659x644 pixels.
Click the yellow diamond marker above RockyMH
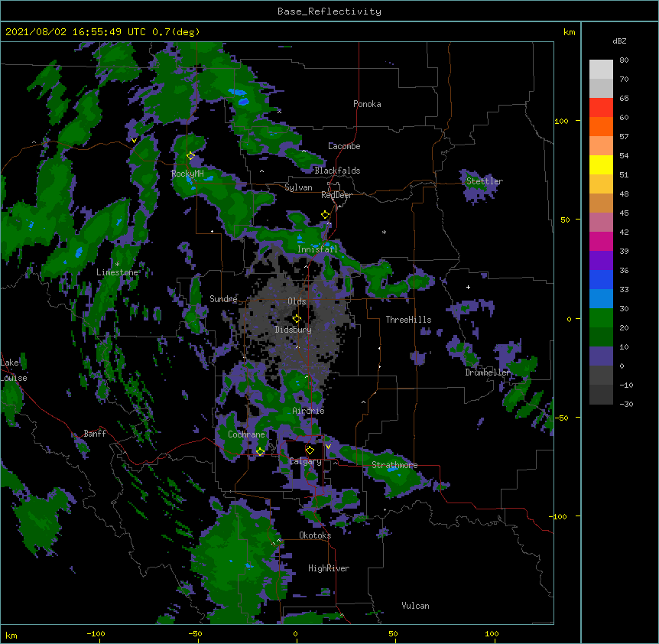(x=191, y=156)
